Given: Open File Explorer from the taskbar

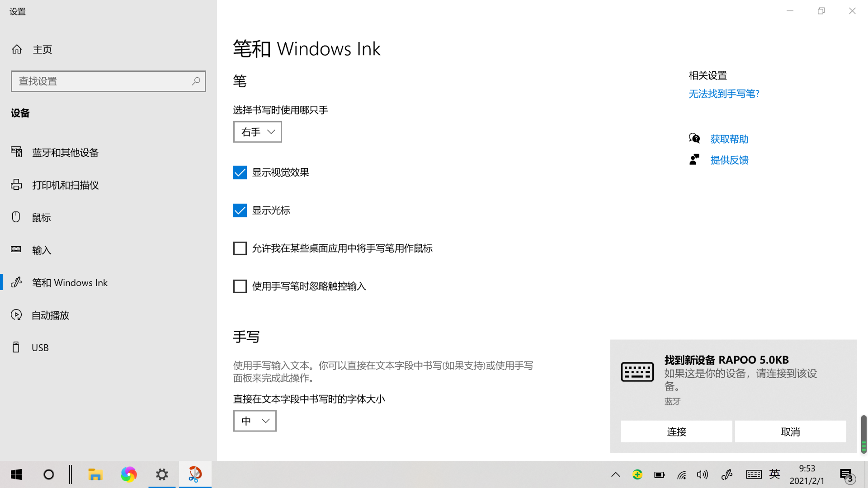Looking at the screenshot, I should (95, 474).
